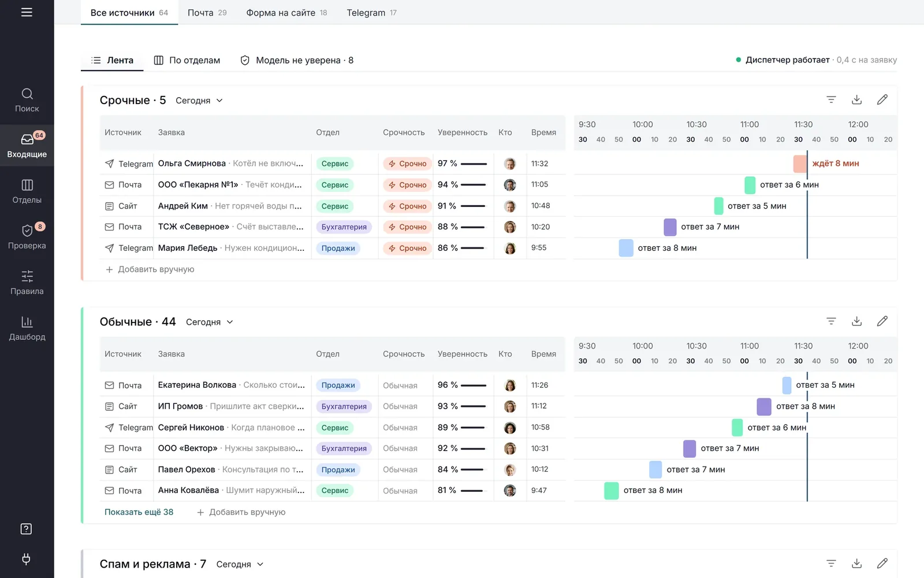This screenshot has width=924, height=578.
Task: Click the confidence bar for 81 %
Action: 474,491
